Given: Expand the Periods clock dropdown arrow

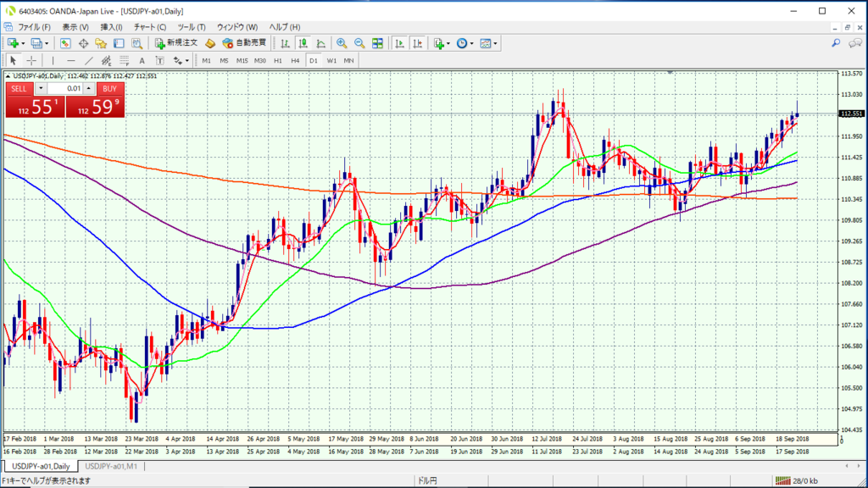Looking at the screenshot, I should pos(471,44).
